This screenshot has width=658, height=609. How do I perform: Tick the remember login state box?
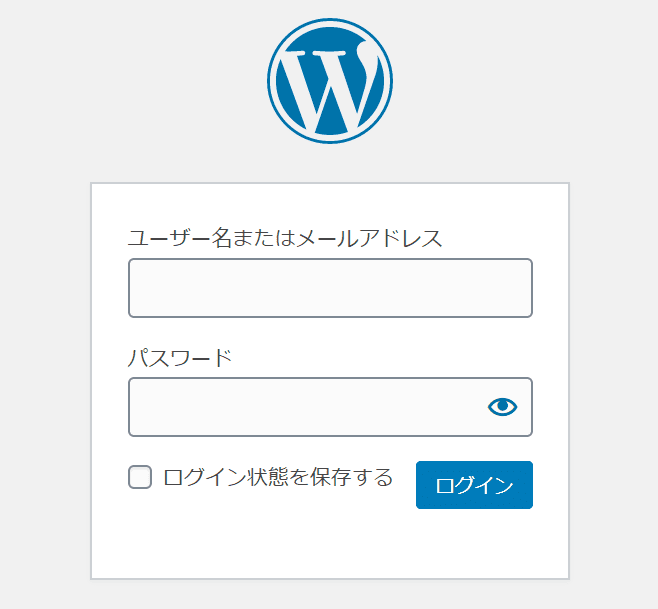140,477
